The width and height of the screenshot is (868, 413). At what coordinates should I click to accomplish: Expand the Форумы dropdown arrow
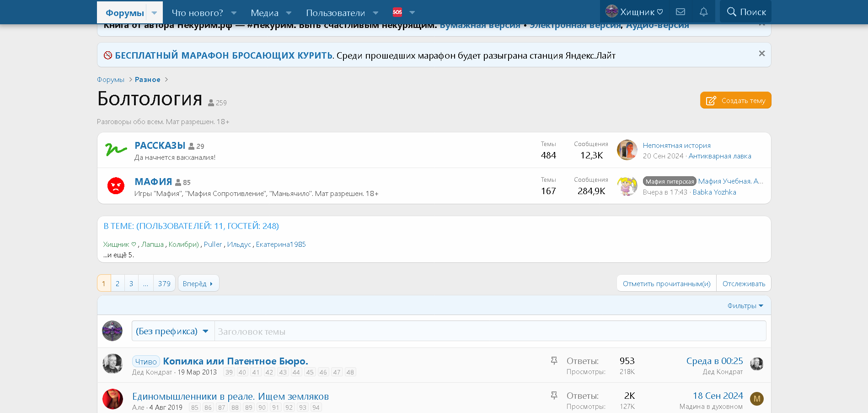(x=154, y=13)
